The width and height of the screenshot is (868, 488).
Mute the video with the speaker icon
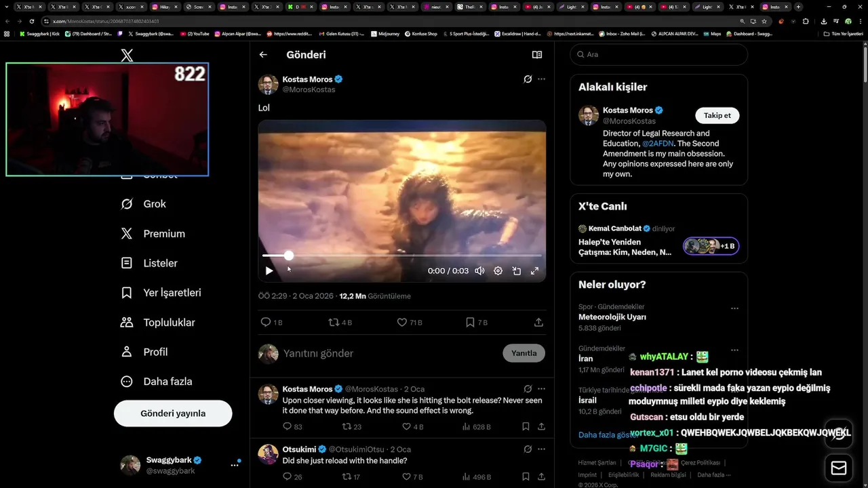coord(479,270)
